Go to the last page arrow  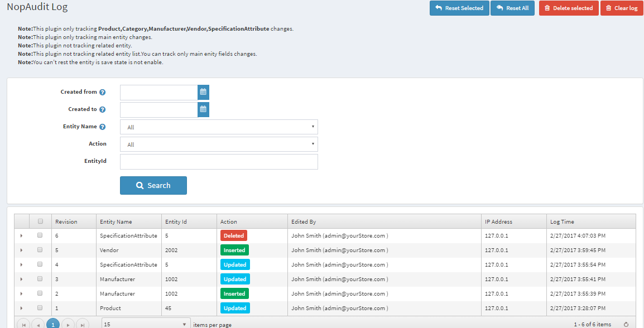tap(82, 324)
